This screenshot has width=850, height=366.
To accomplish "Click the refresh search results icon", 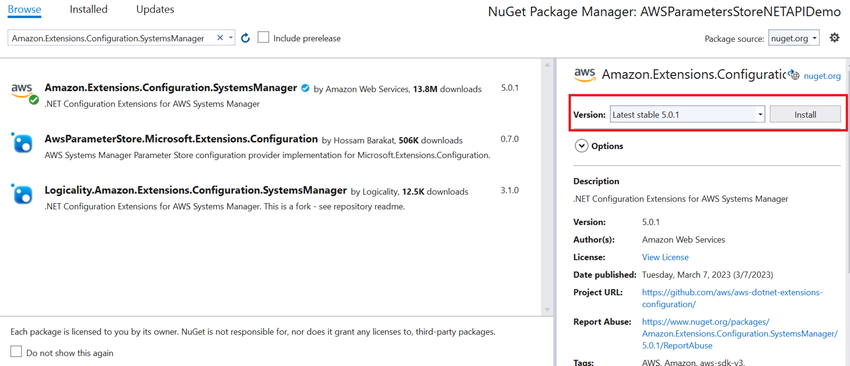I will coord(245,38).
